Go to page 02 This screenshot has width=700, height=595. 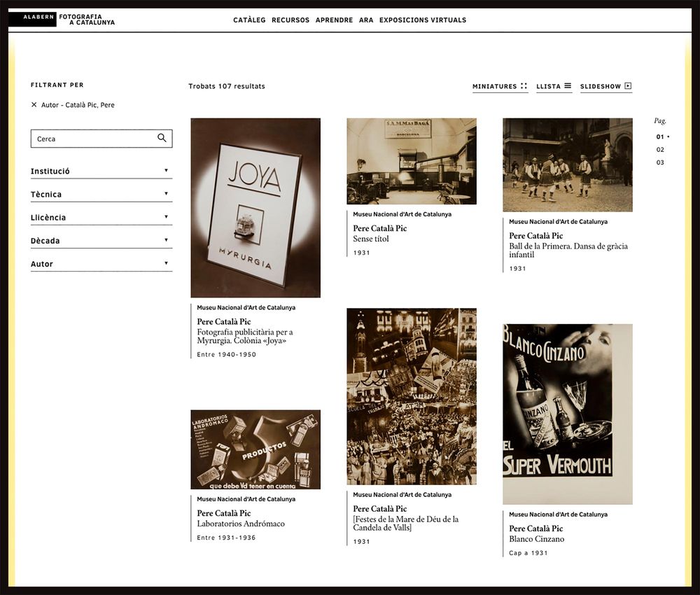point(660,150)
